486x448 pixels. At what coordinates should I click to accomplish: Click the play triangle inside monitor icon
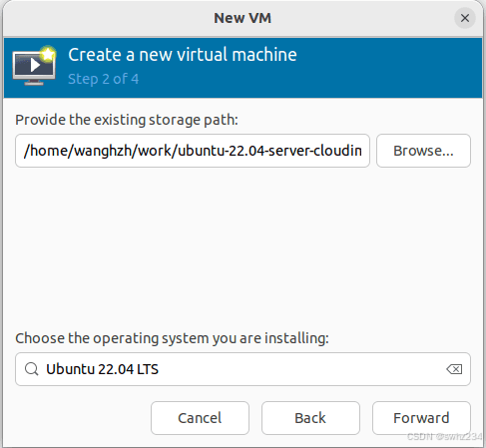click(35, 65)
